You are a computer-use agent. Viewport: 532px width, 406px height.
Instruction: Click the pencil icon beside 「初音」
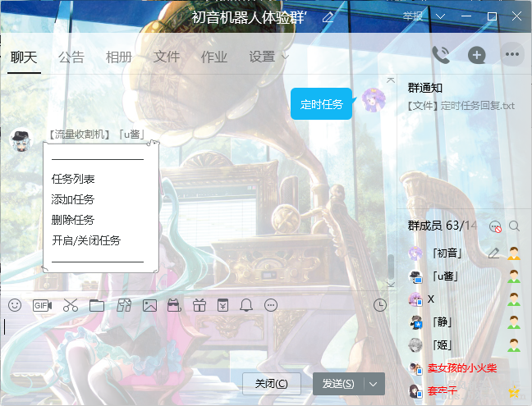493,253
